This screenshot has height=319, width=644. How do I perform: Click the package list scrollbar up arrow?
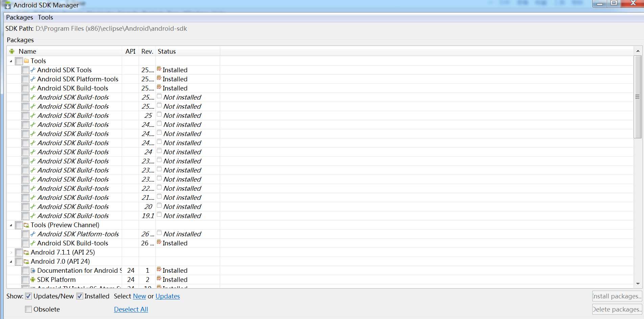[x=638, y=51]
